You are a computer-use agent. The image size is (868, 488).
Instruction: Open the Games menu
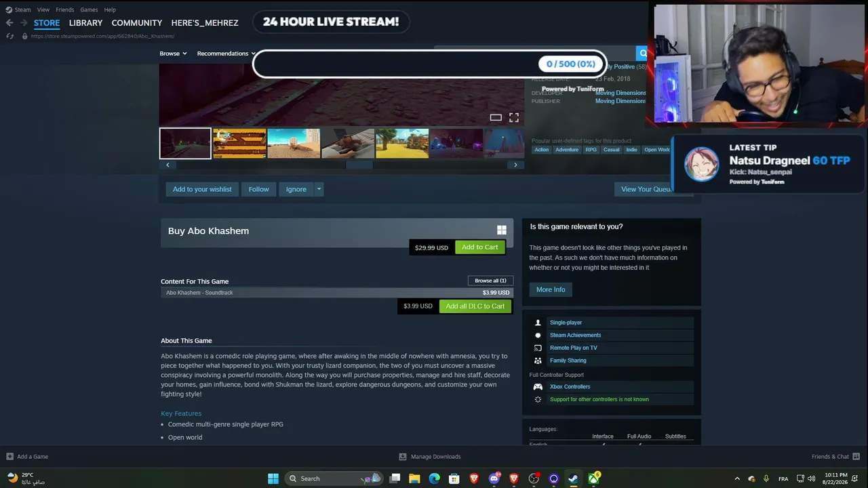tap(89, 9)
